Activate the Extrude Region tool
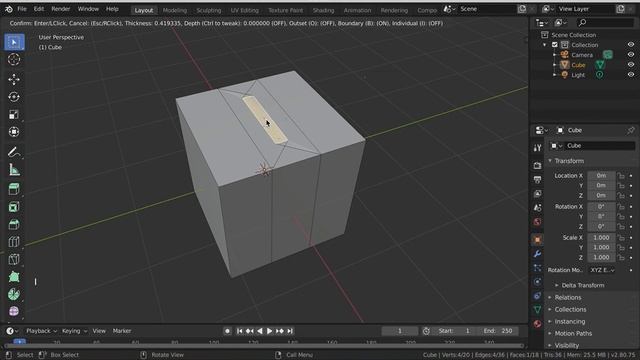This screenshot has width=640, height=360. [x=14, y=189]
